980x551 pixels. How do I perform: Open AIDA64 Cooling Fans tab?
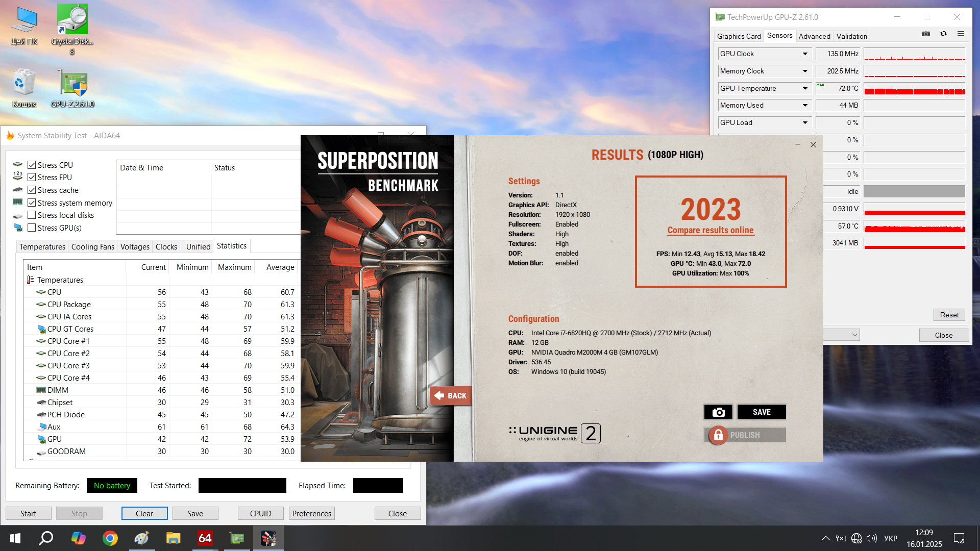click(92, 246)
